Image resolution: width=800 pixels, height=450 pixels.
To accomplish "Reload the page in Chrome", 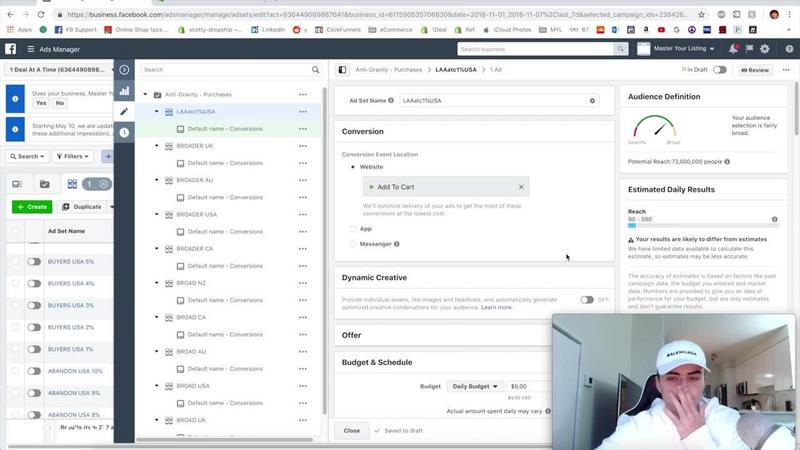I will 41,14.
